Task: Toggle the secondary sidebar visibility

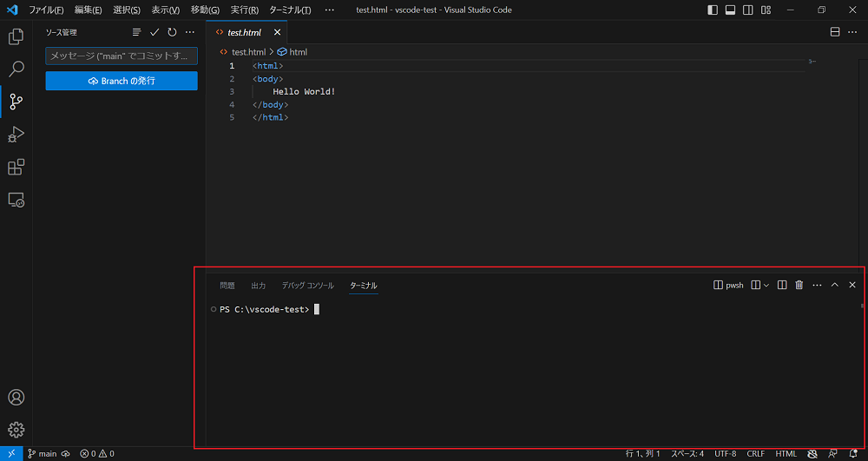Action: (x=748, y=10)
